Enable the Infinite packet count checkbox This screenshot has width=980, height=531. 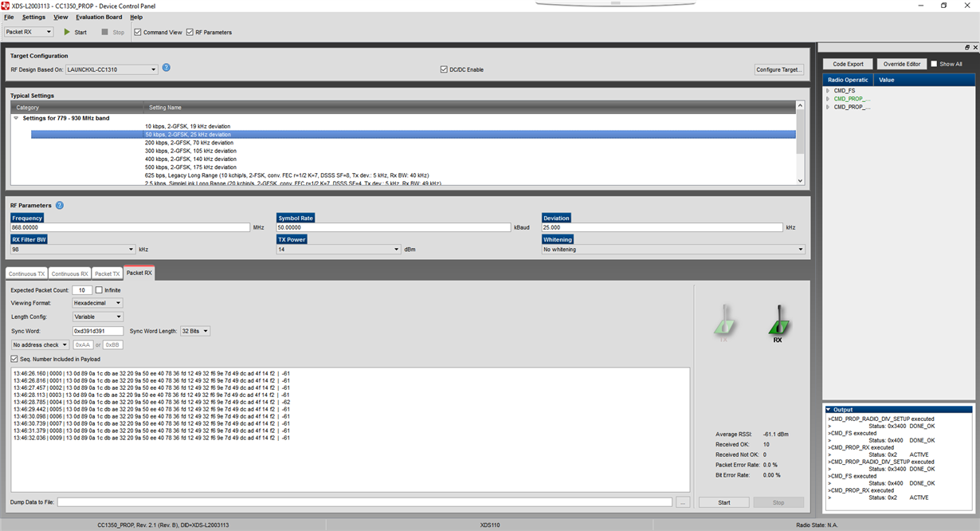tap(99, 290)
